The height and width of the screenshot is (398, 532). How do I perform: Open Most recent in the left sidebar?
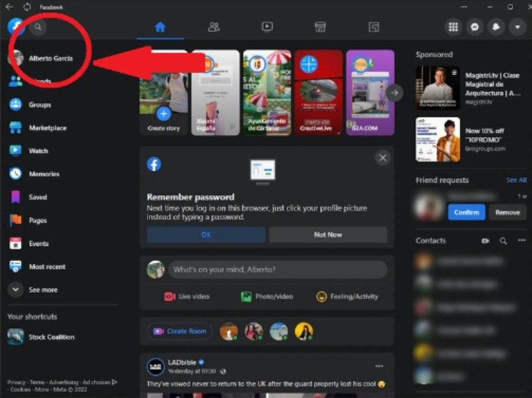47,266
